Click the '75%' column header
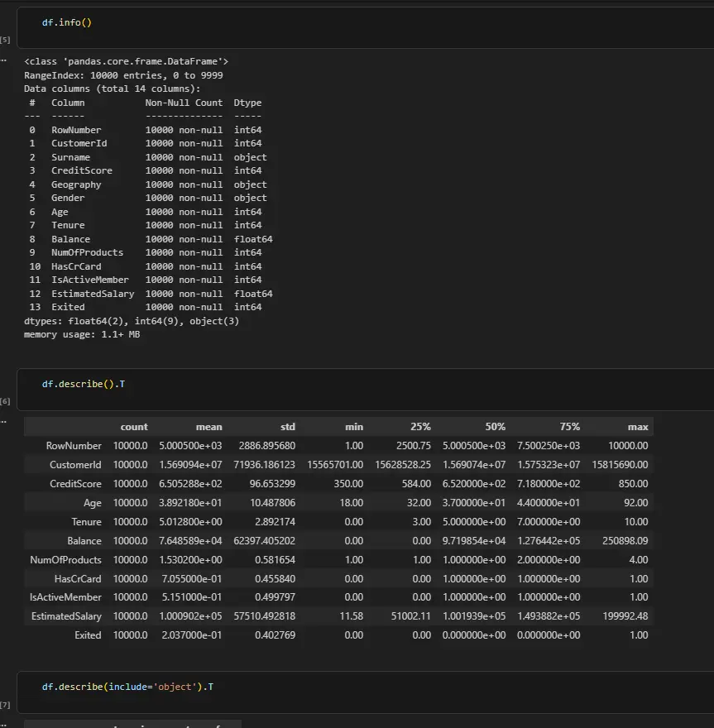Viewport: 714px width, 728px height. [x=569, y=427]
